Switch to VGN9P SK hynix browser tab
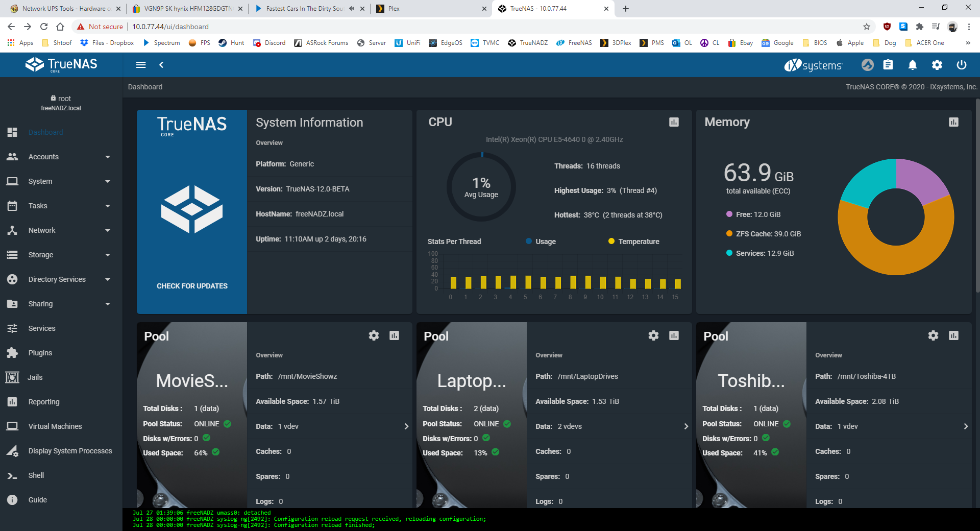This screenshot has height=531, width=980. 186,9
